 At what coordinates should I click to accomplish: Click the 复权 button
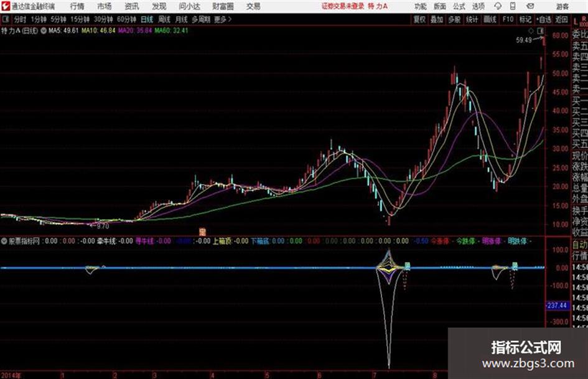[419, 19]
